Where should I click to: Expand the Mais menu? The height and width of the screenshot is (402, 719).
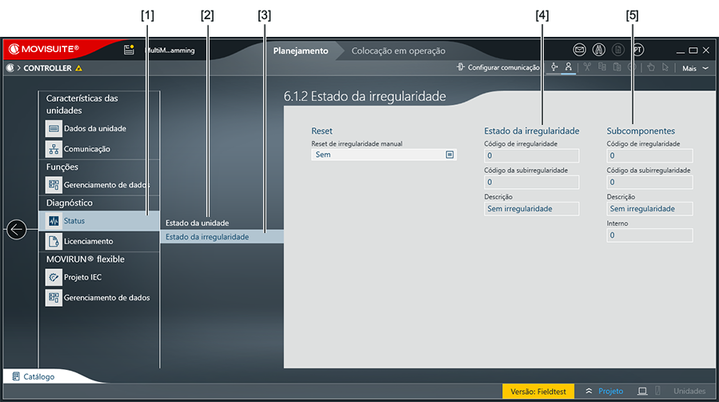(x=695, y=68)
